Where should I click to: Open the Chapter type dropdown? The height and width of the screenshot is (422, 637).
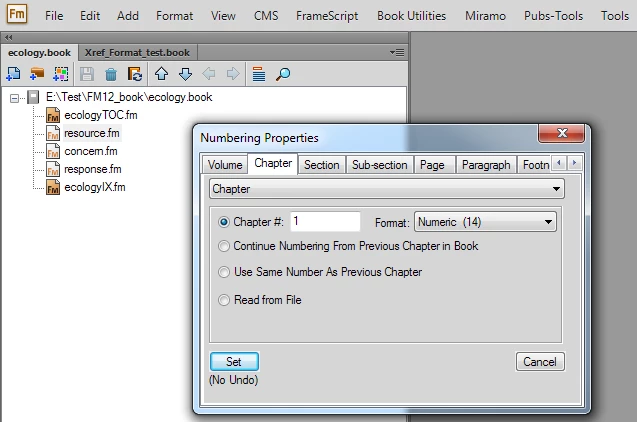pos(387,189)
